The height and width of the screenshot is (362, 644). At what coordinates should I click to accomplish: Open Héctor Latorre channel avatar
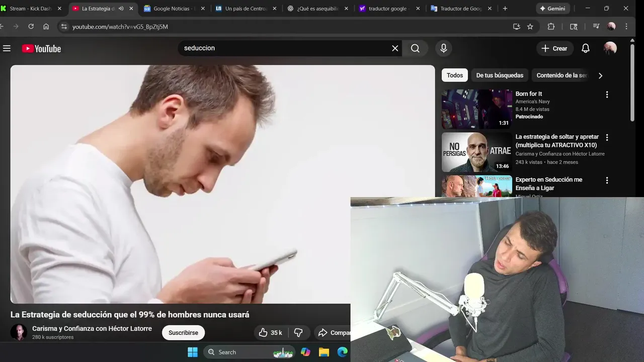[x=19, y=332]
